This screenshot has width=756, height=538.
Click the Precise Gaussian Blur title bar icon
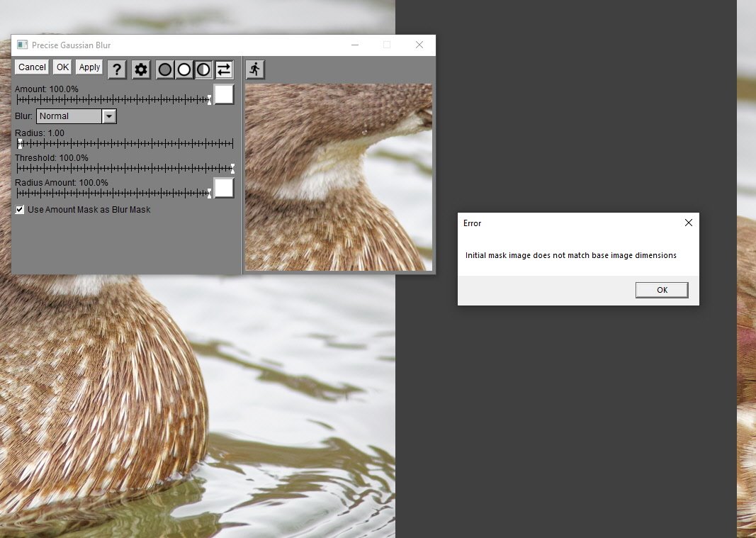coord(23,45)
